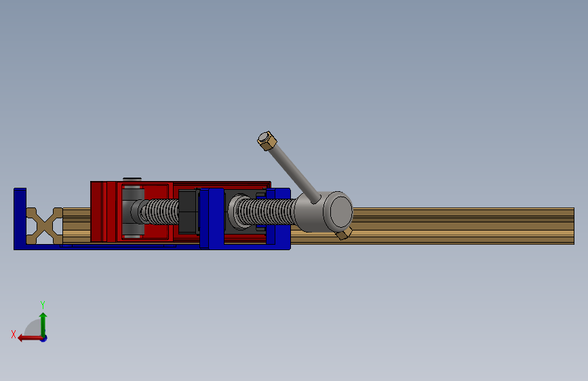Select the gray lever rod of the handle
This screenshot has height=381, width=588.
(x=295, y=174)
